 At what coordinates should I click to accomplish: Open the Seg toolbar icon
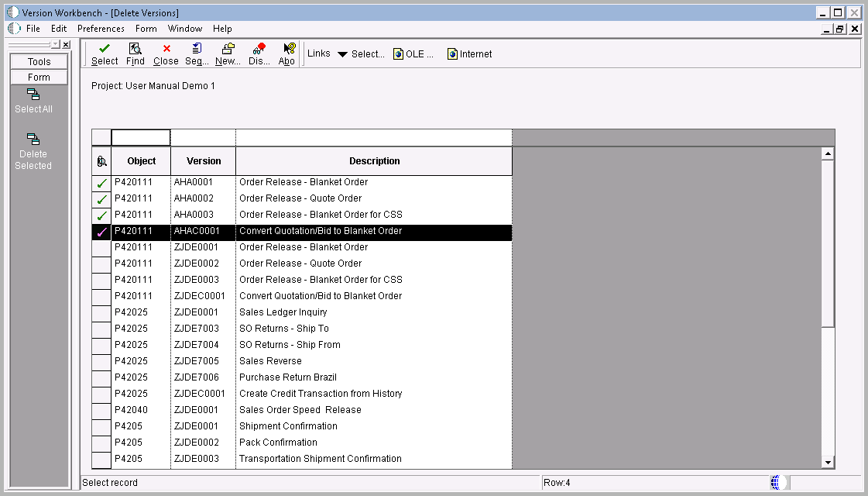pyautogui.click(x=195, y=48)
